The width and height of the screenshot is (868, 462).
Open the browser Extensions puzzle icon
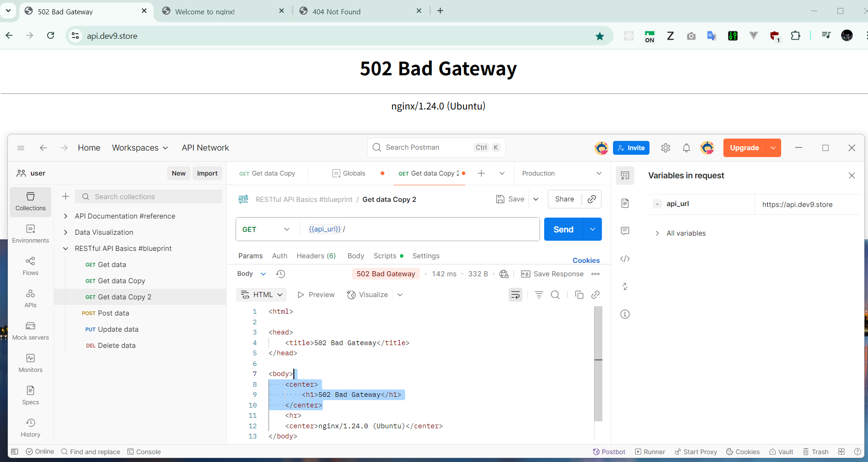coord(795,36)
